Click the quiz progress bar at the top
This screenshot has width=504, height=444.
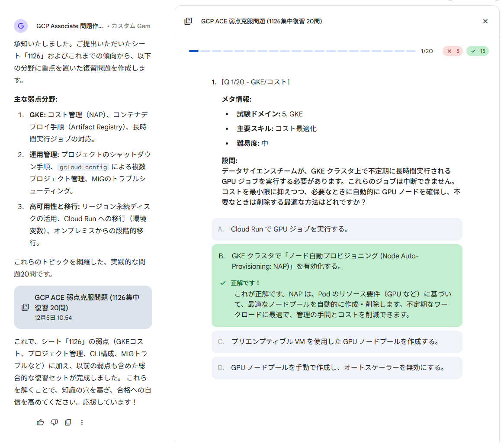point(302,51)
